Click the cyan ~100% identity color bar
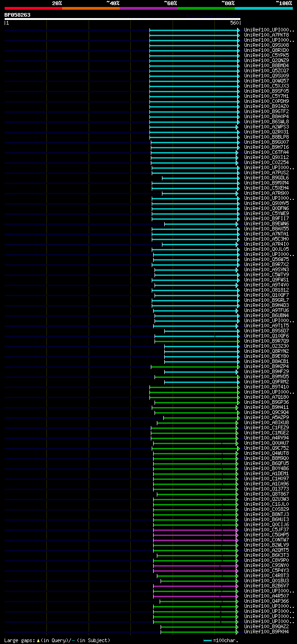 pos(264,8)
